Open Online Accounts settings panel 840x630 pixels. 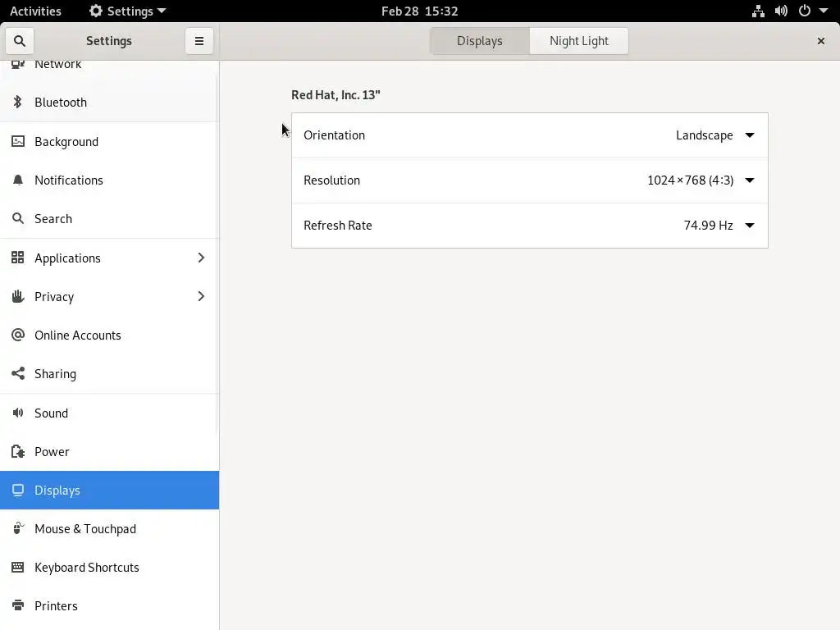pos(109,335)
